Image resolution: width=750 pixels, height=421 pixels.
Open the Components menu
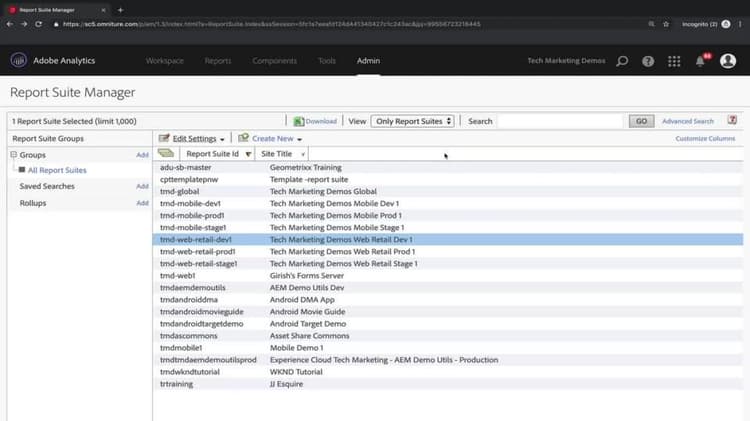(x=274, y=61)
